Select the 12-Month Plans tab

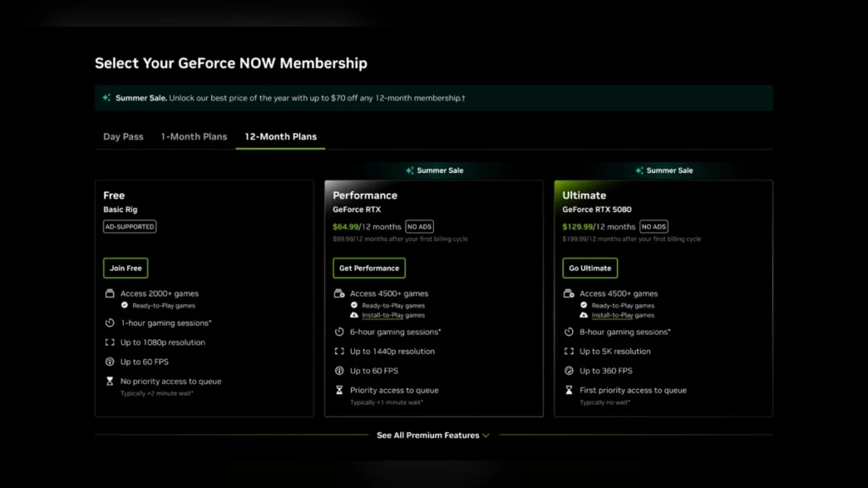[x=281, y=136]
